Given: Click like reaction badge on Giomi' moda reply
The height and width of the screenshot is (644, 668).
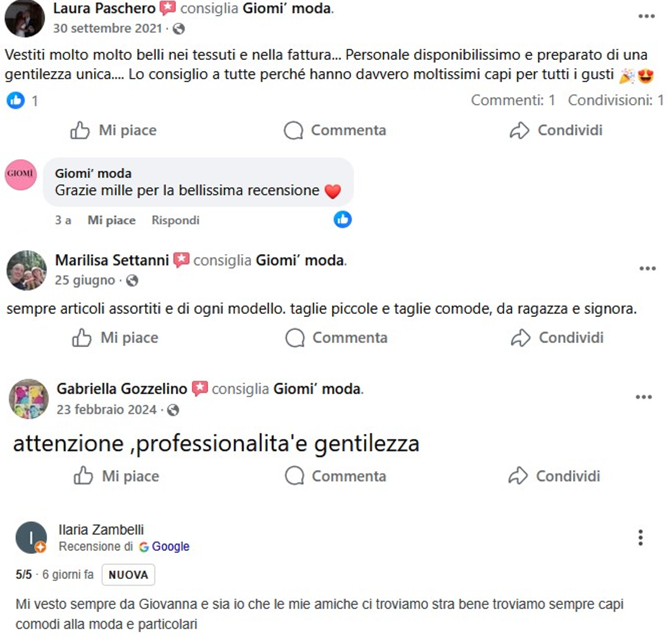Looking at the screenshot, I should point(343,219).
